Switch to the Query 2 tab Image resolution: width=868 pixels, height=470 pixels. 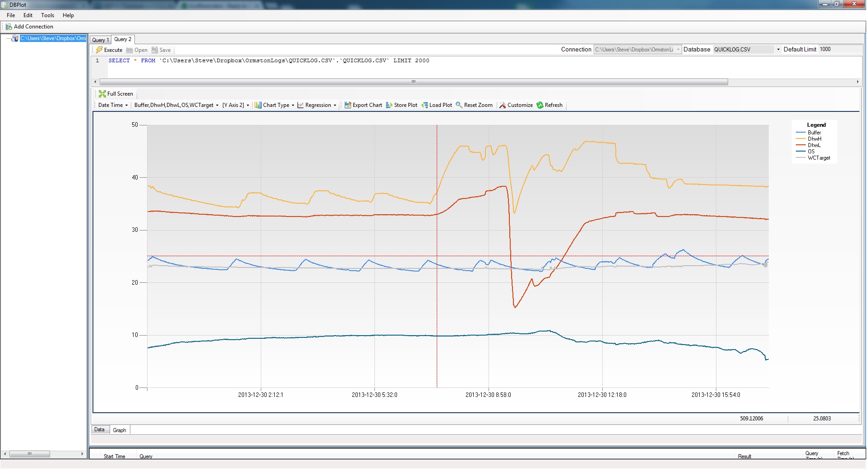tap(123, 39)
